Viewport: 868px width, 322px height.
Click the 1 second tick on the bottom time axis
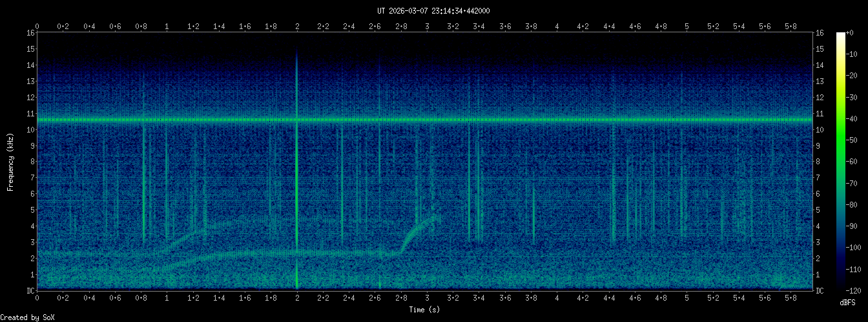pos(167,298)
